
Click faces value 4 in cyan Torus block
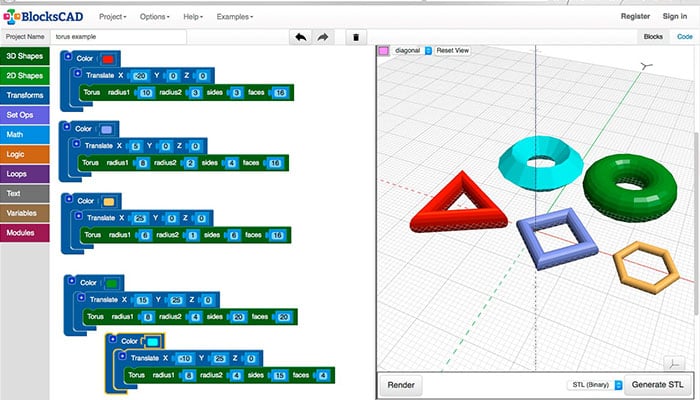pos(322,376)
